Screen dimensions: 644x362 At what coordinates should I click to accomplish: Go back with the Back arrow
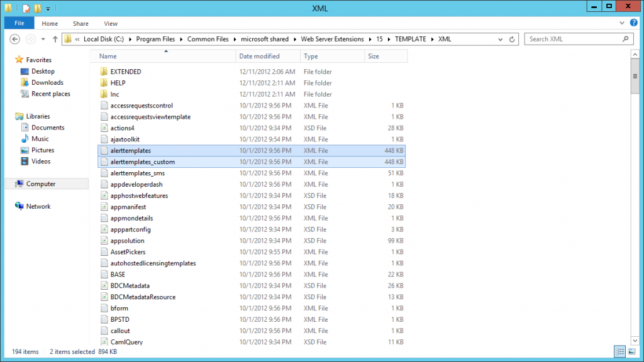[x=15, y=39]
